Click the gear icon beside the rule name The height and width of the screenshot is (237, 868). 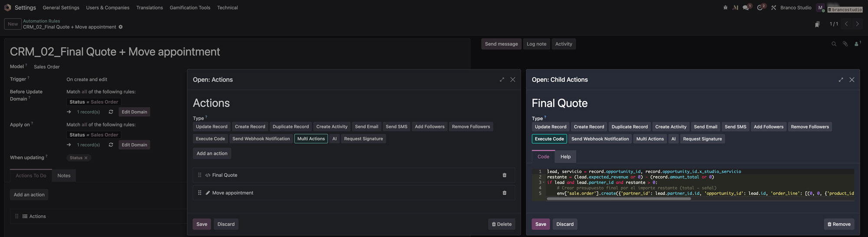click(121, 27)
